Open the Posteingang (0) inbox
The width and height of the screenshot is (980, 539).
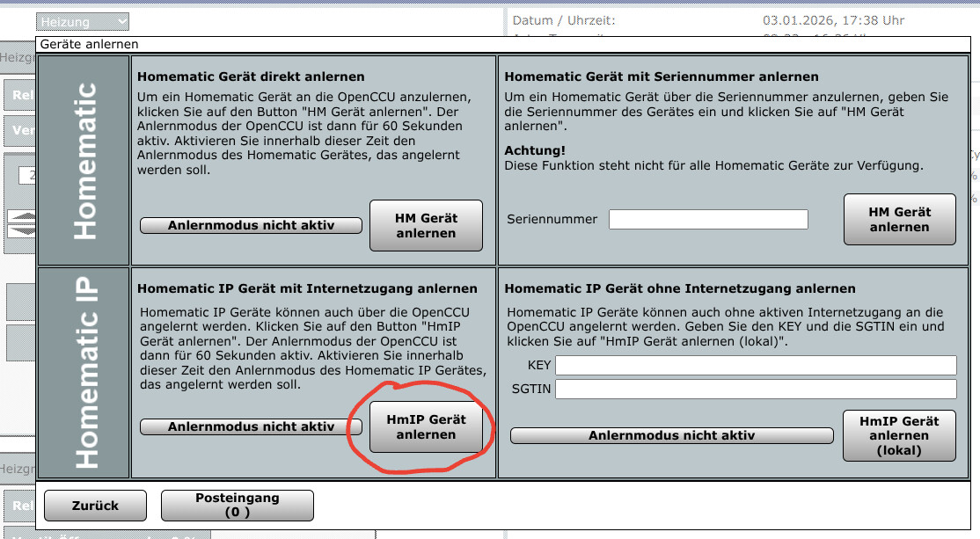[237, 505]
